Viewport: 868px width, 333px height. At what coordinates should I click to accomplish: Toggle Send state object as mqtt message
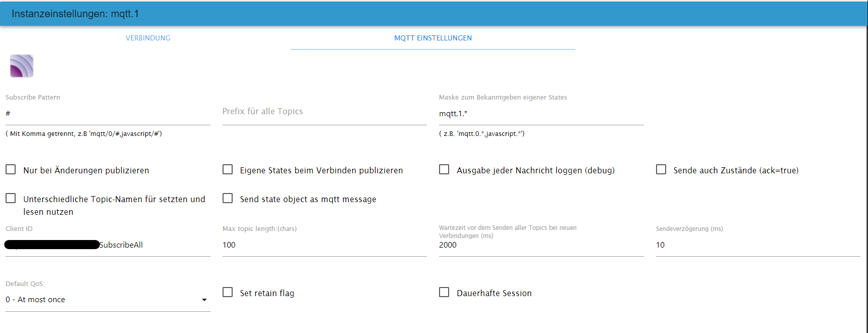(x=228, y=199)
